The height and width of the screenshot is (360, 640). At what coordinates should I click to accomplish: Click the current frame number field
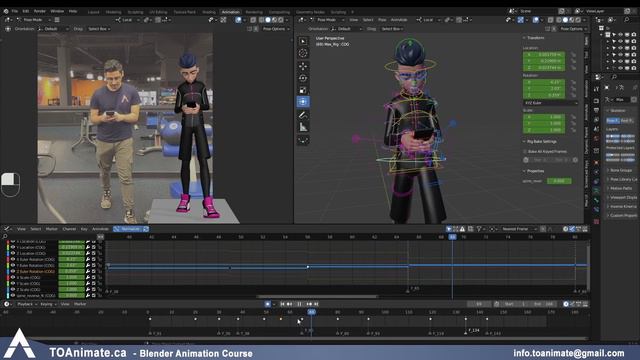point(478,304)
